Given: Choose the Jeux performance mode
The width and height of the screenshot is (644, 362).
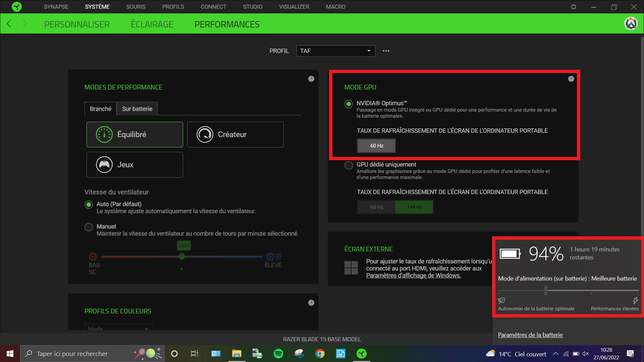Looking at the screenshot, I should 135,165.
